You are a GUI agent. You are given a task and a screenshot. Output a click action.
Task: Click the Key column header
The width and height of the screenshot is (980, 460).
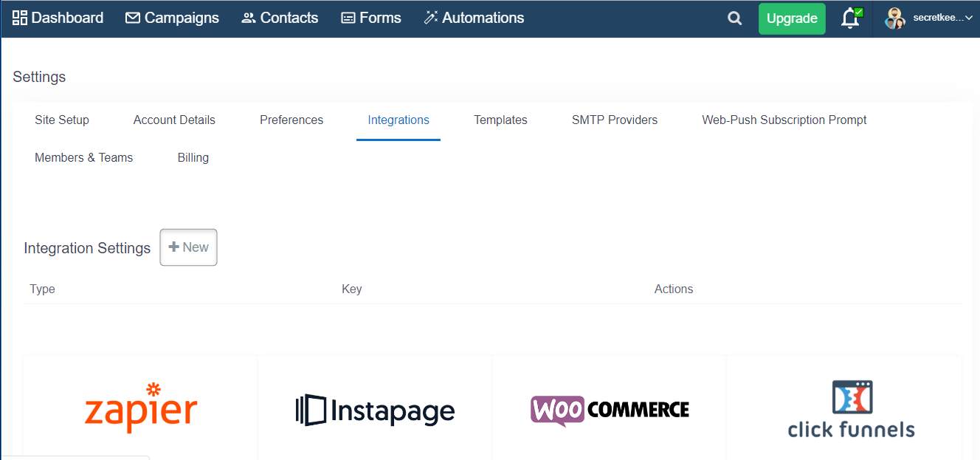pos(352,289)
